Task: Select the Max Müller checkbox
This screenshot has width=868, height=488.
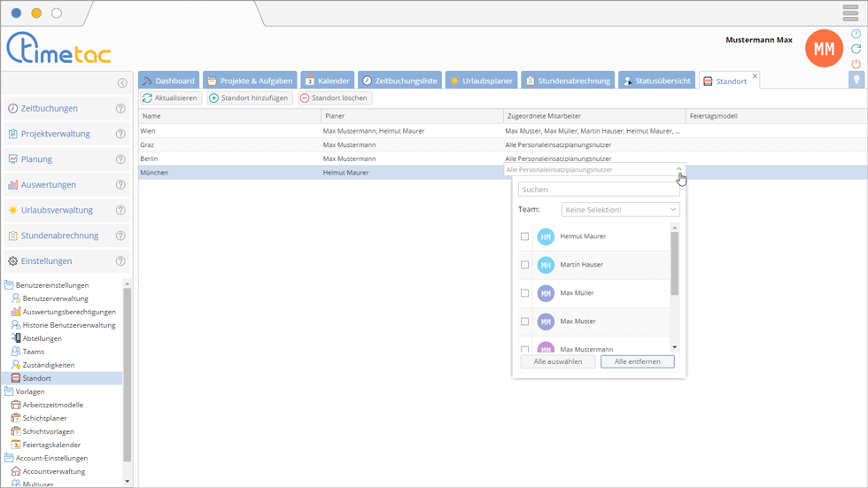Action: 524,293
